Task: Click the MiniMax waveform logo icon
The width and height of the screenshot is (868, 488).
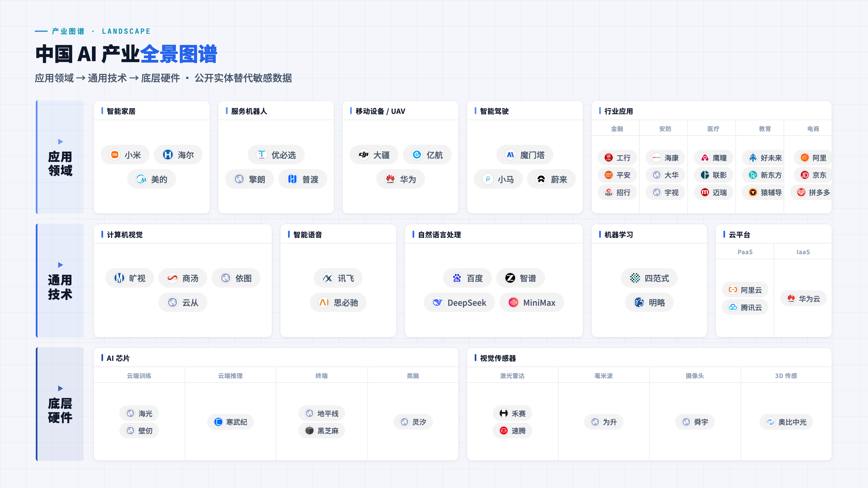Action: [x=514, y=302]
